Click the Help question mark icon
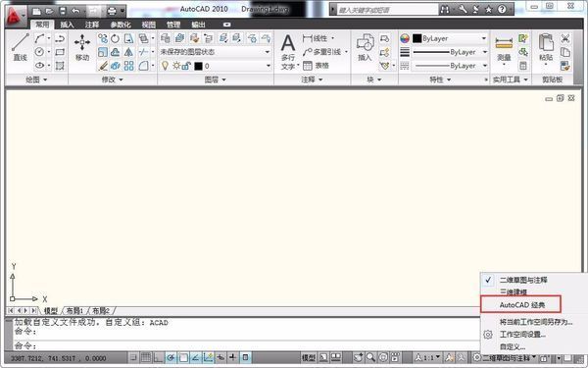This screenshot has width=588, height=368. (x=502, y=10)
